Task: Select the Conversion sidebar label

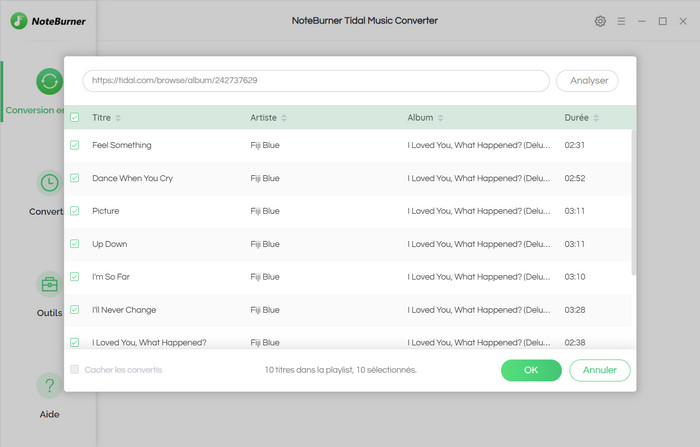Action: click(x=35, y=110)
